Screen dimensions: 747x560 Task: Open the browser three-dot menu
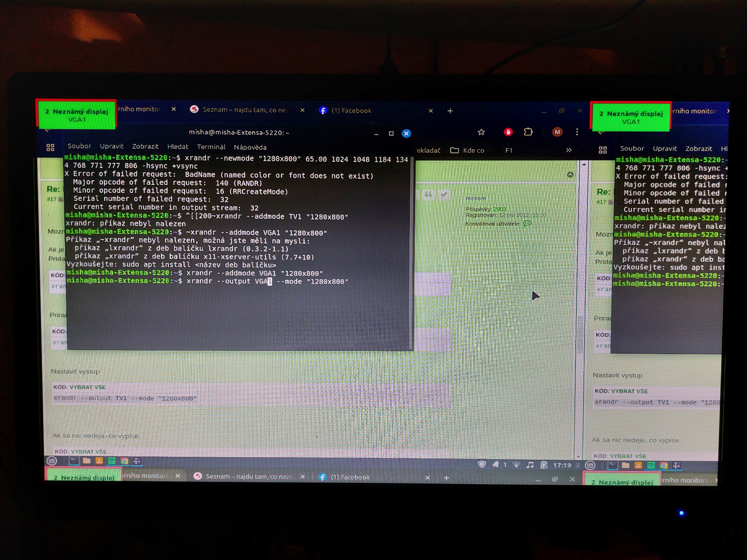click(x=577, y=132)
